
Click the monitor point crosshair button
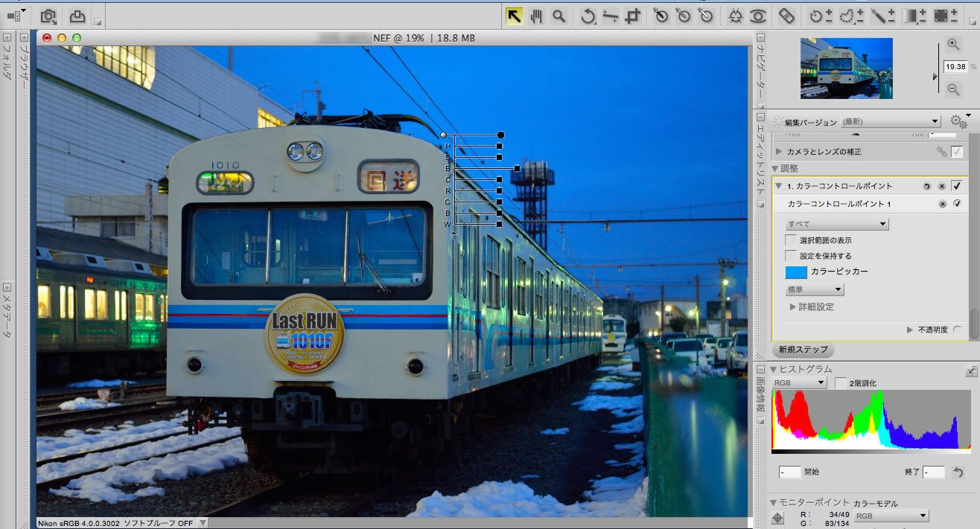pyautogui.click(x=778, y=519)
